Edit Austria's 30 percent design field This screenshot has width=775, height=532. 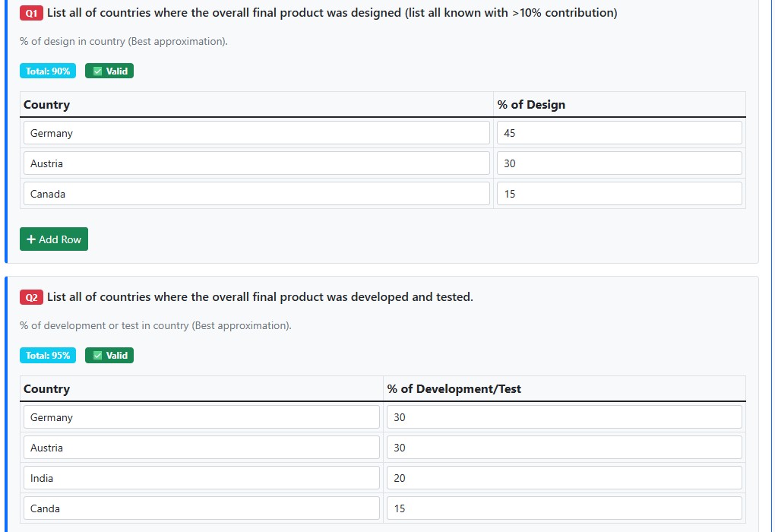coord(618,163)
